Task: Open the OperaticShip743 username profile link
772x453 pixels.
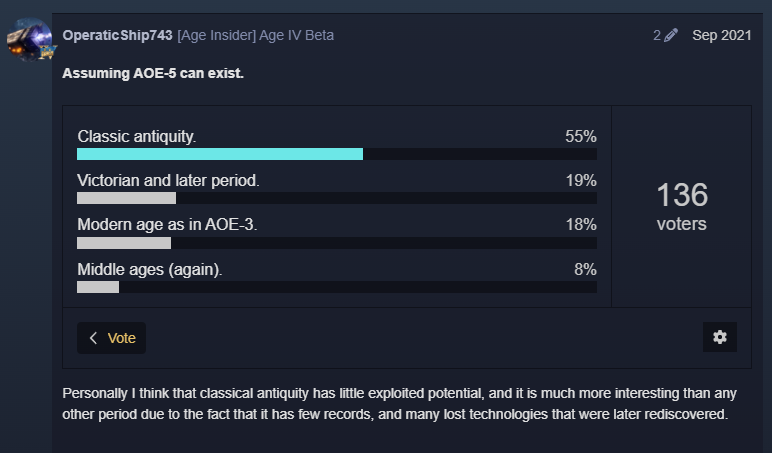Action: coord(117,35)
